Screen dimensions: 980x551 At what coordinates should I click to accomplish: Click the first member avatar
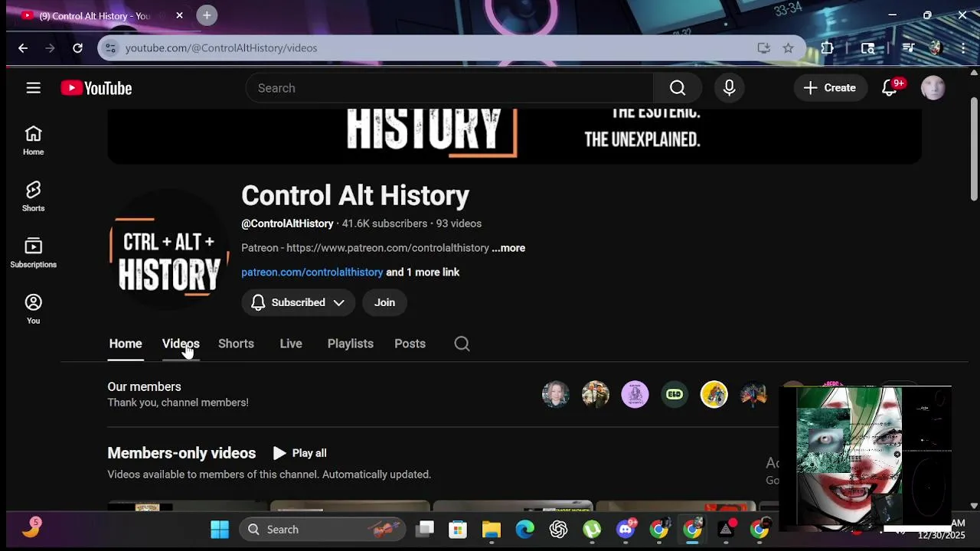pyautogui.click(x=556, y=394)
